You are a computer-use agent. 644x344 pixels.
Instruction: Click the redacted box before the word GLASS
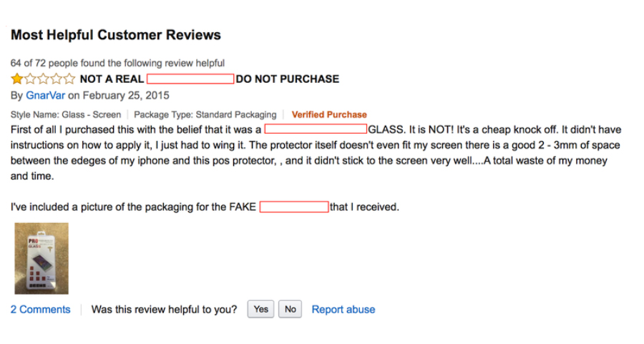click(x=316, y=129)
